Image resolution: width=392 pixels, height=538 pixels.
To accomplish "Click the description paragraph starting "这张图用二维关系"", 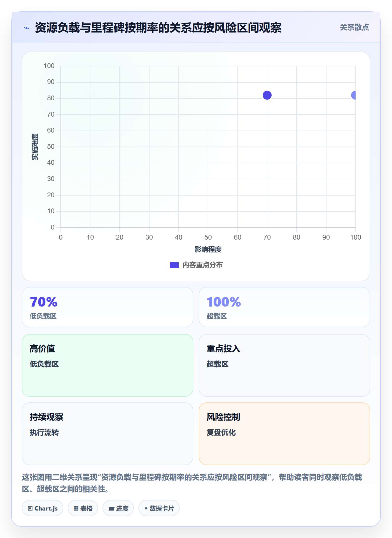I will [192, 483].
